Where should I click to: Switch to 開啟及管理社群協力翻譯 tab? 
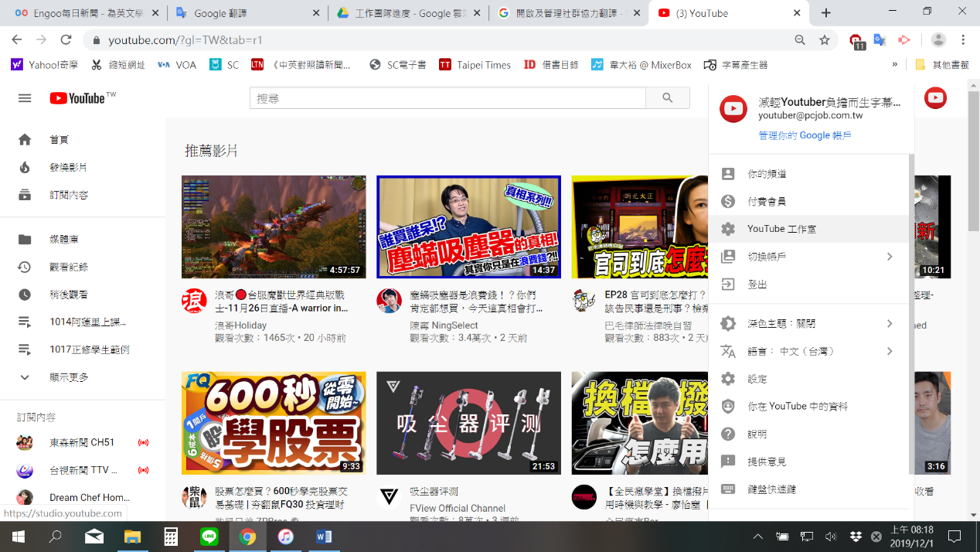tap(569, 13)
